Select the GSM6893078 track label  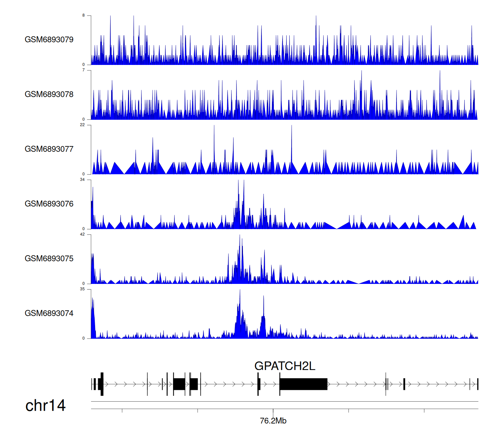pyautogui.click(x=49, y=95)
